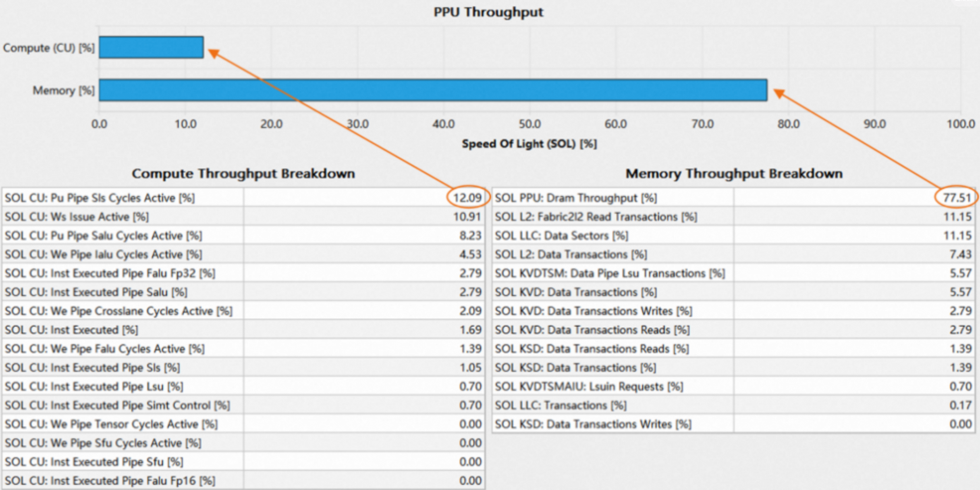
Task: Select the We Pipe Crosslane Cycles row
Action: (x=118, y=311)
